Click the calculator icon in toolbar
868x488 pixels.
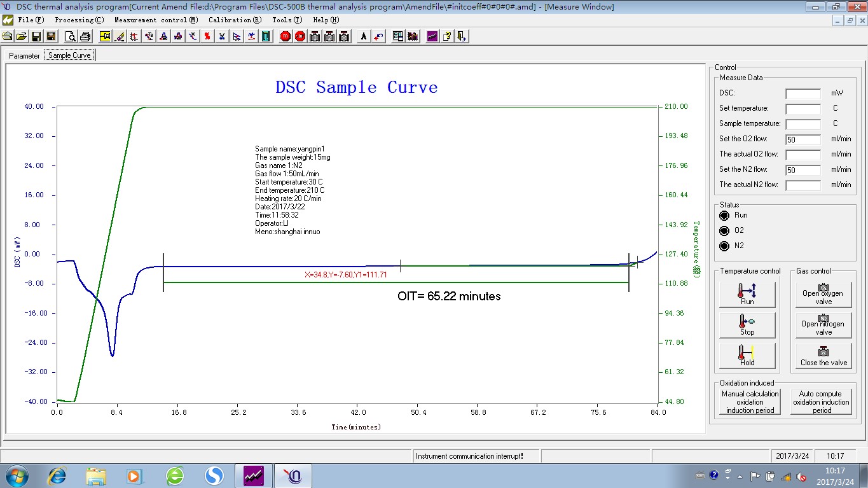pyautogui.click(x=266, y=36)
